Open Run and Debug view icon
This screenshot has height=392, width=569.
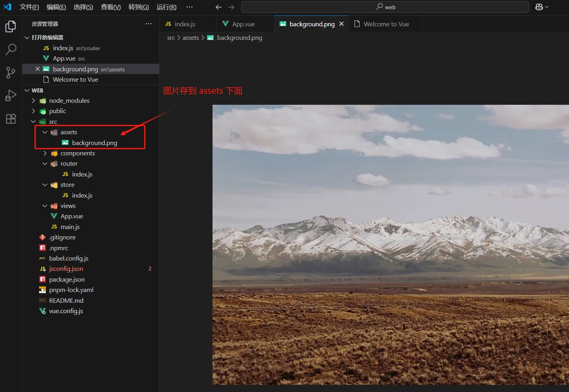(11, 96)
